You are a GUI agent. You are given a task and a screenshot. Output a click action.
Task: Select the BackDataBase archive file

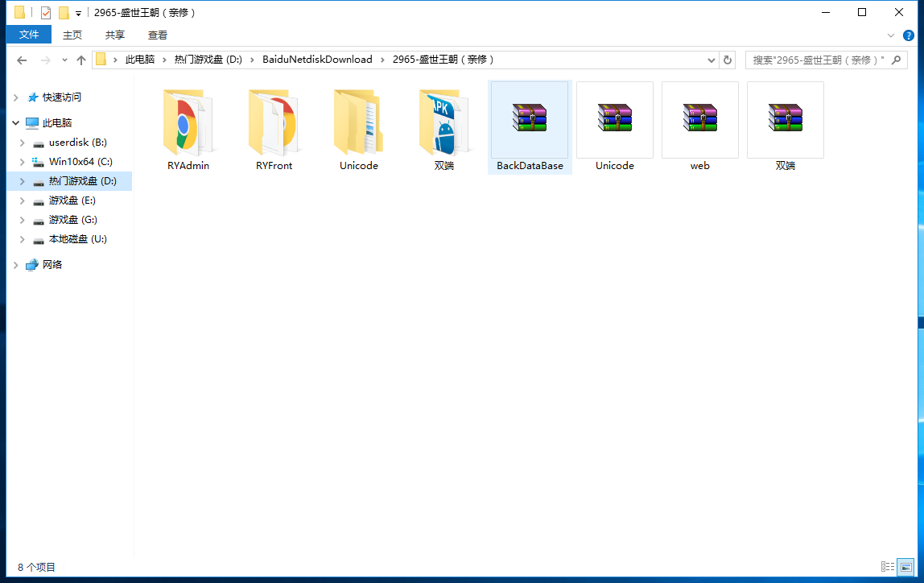[530, 121]
